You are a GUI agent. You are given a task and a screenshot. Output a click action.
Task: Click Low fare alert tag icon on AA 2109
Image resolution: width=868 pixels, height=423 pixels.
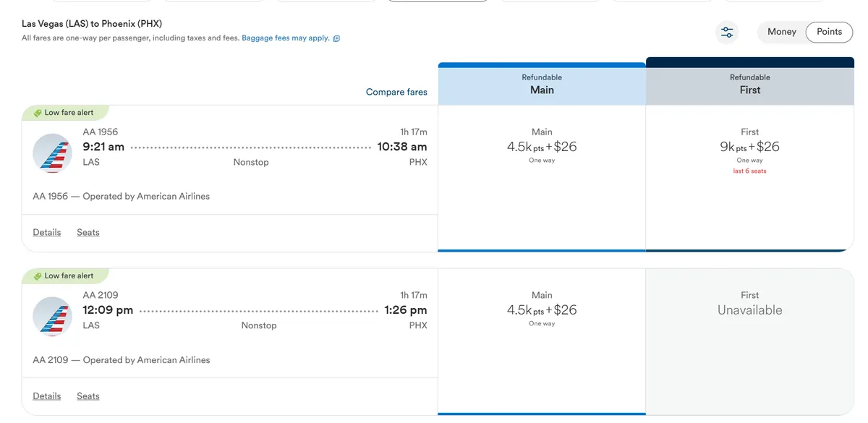tap(38, 276)
